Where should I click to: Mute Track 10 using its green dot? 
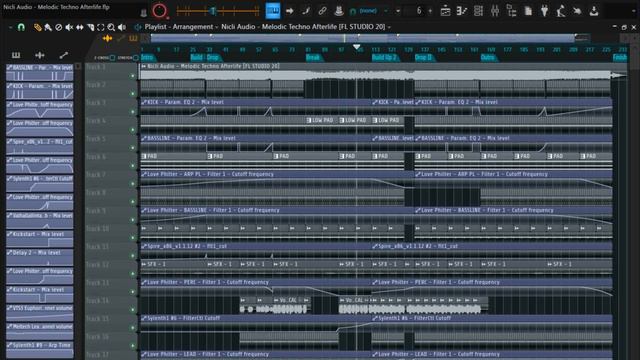133,238
